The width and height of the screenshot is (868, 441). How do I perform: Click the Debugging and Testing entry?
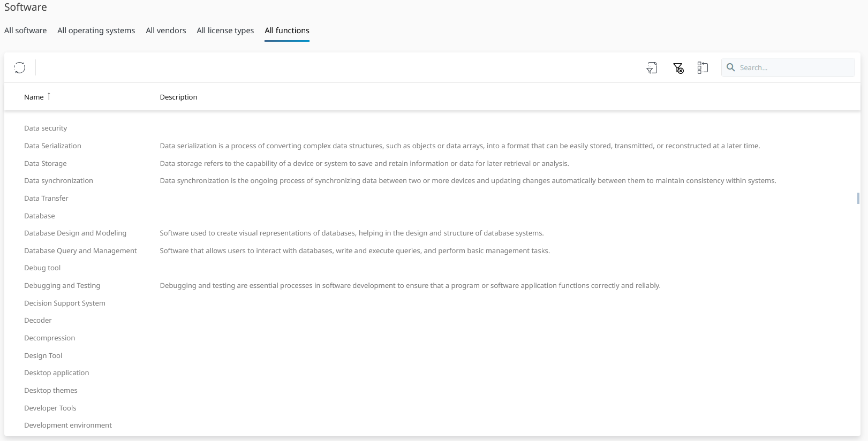pyautogui.click(x=62, y=285)
